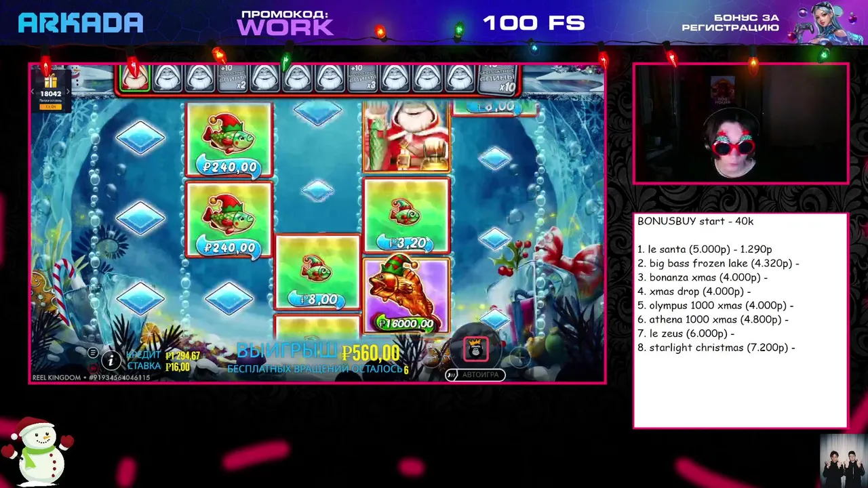Viewport: 868px width, 488px height.
Task: Click the free spins x10 tracker cell
Action: click(497, 79)
